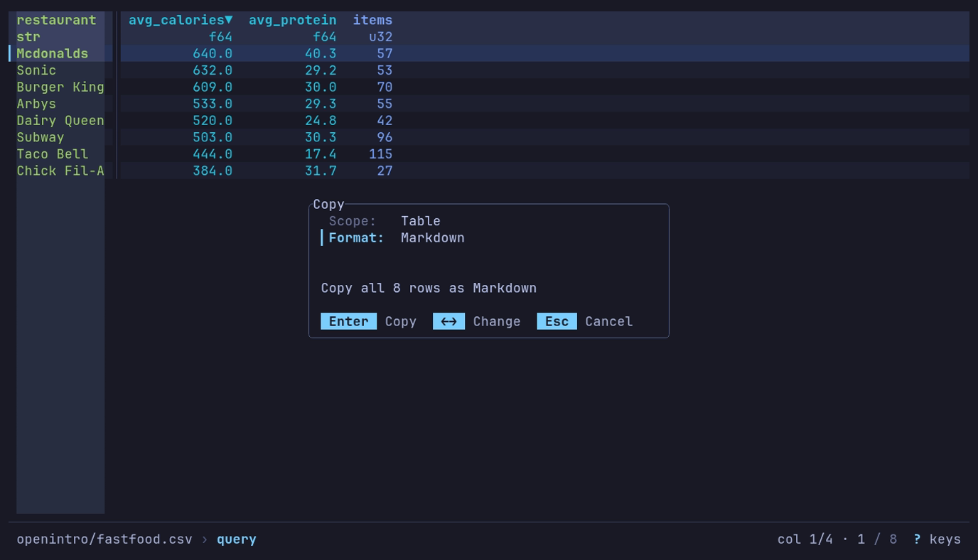Viewport: 978px width, 560px height.
Task: Click the 40.3 protein cell
Action: 321,53
